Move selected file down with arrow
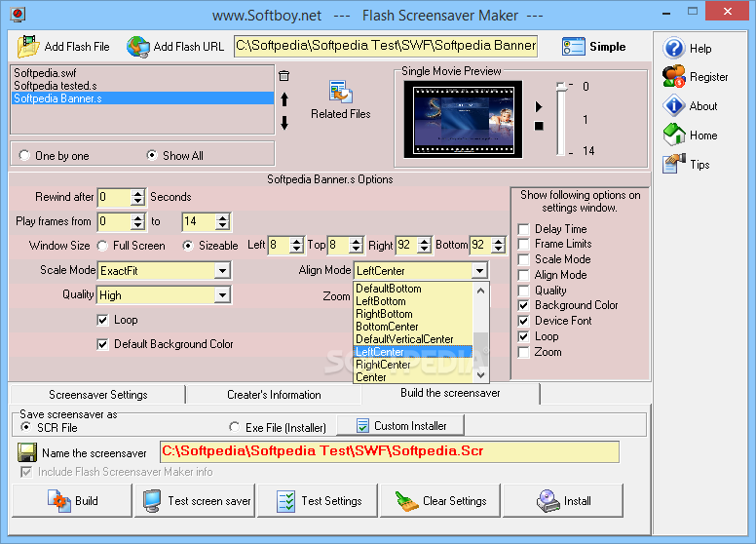 [x=284, y=123]
